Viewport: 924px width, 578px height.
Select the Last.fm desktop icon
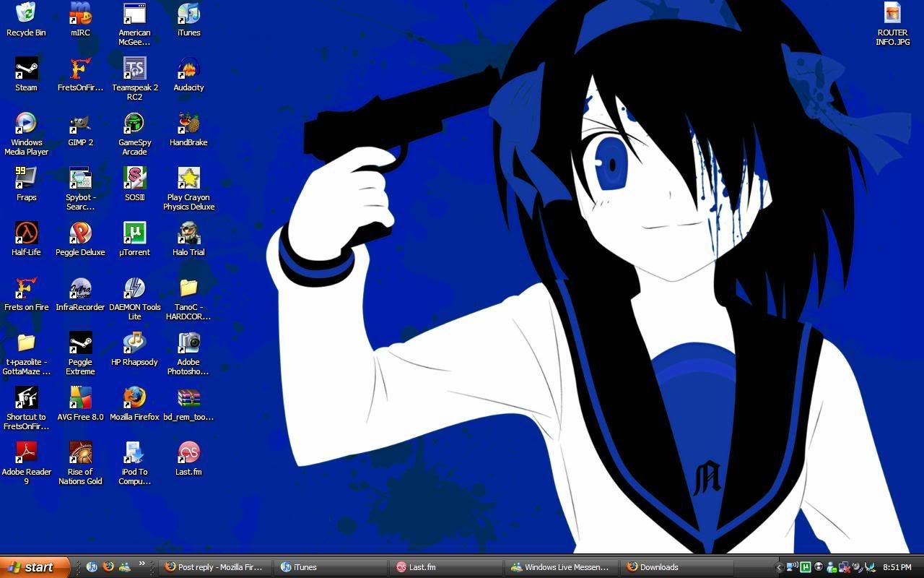click(x=188, y=459)
